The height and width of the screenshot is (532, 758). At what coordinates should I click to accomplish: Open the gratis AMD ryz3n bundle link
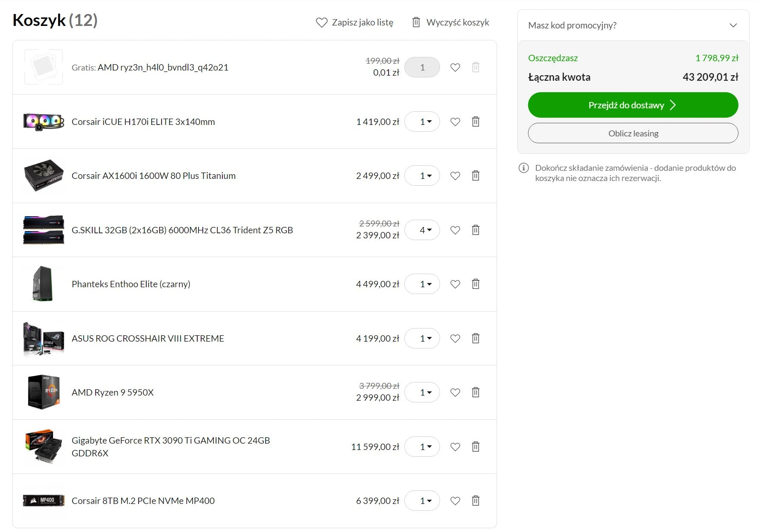point(163,68)
